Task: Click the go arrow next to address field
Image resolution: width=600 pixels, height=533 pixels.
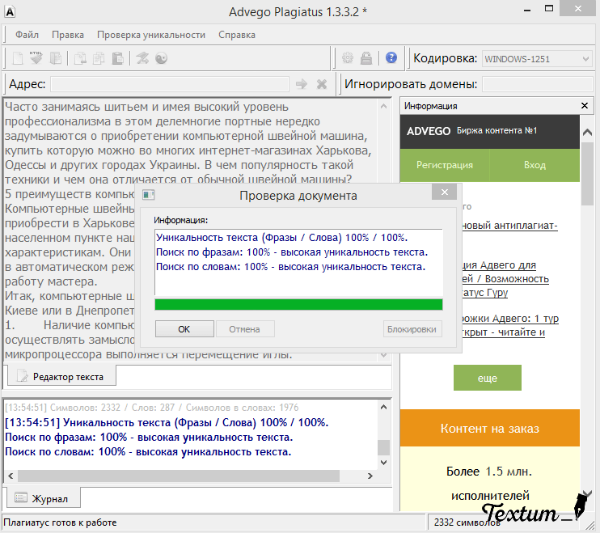Action: tap(302, 84)
